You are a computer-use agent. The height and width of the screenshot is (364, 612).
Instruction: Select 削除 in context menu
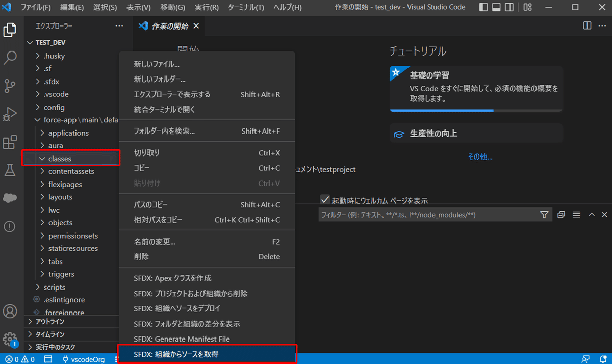click(x=207, y=257)
